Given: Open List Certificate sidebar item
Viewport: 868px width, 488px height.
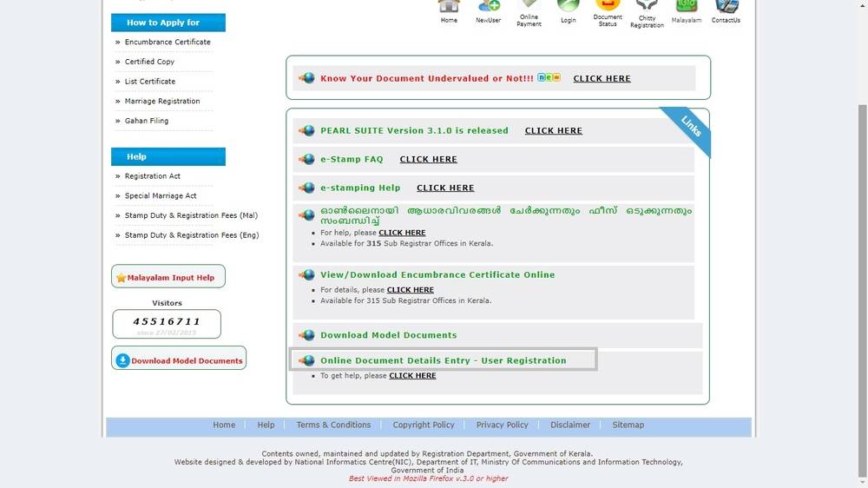Looking at the screenshot, I should pos(150,82).
